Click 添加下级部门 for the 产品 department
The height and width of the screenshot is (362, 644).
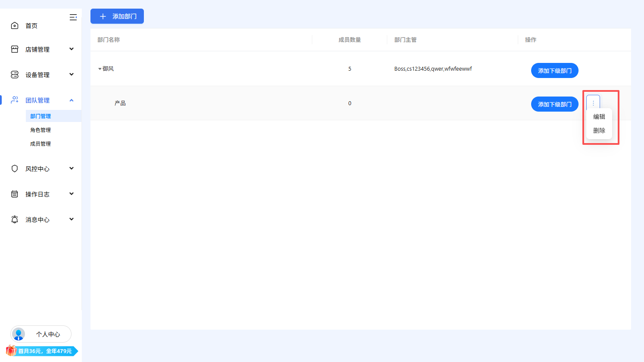(x=554, y=104)
